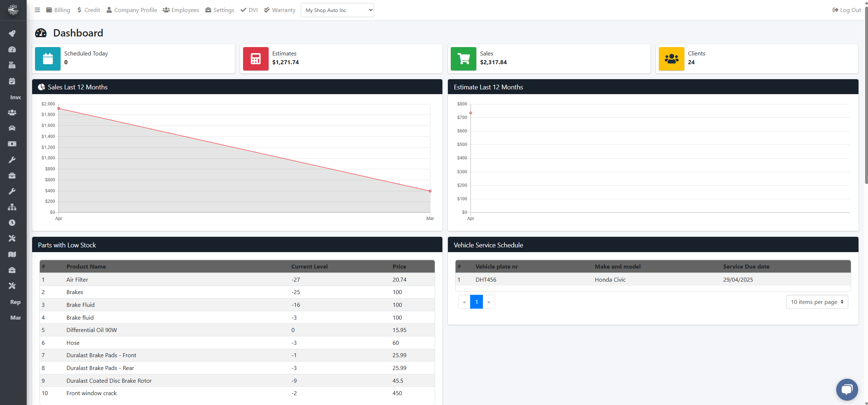Open the map locations icon in sidebar

coord(12,254)
